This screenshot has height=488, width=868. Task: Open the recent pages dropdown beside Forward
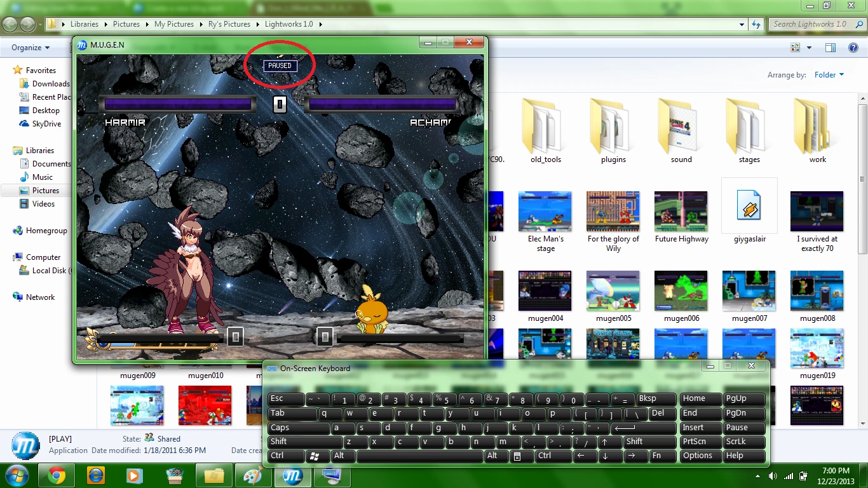(40, 25)
